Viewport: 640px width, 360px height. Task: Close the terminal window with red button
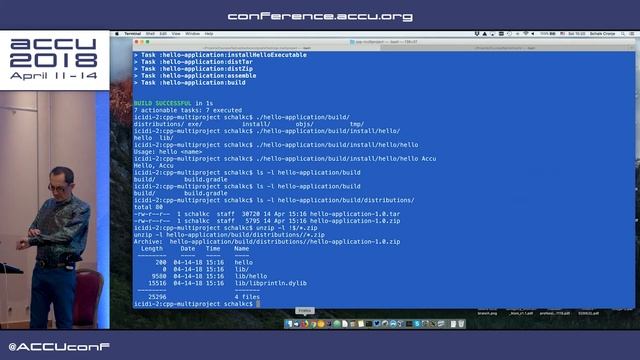[x=137, y=42]
